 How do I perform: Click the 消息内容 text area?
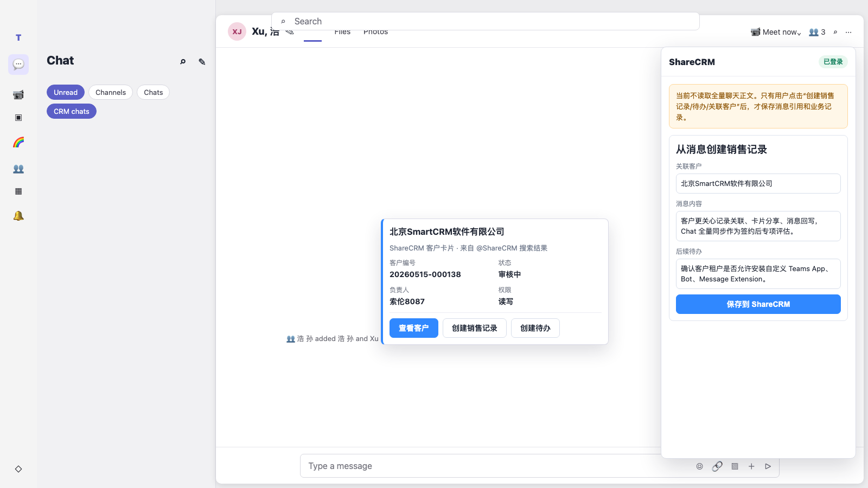click(758, 226)
